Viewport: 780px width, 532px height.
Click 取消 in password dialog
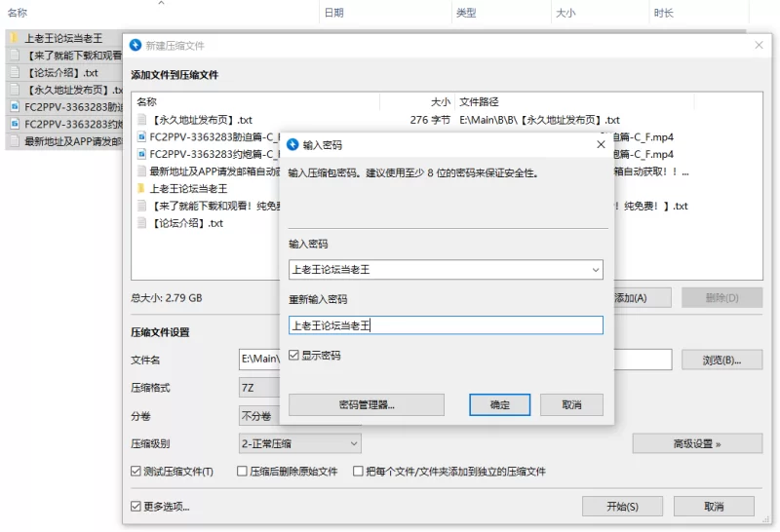pos(571,404)
